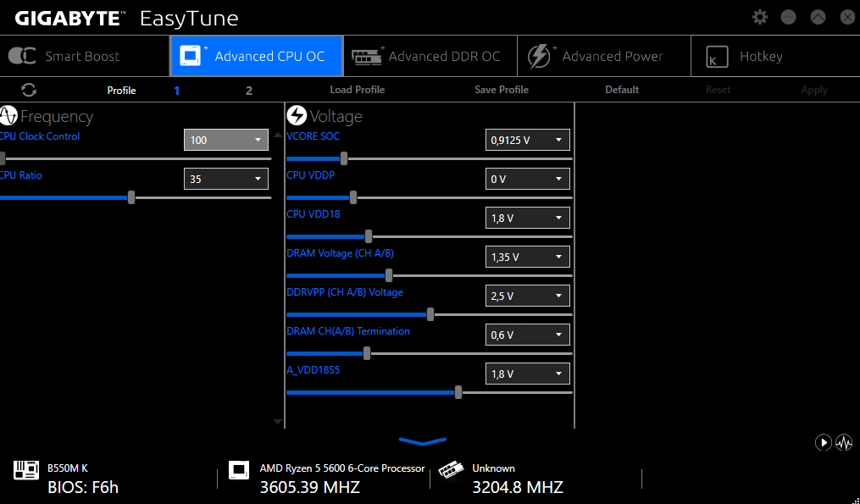Click the CPU Ratio slider handle
The width and height of the screenshot is (860, 504).
(131, 198)
